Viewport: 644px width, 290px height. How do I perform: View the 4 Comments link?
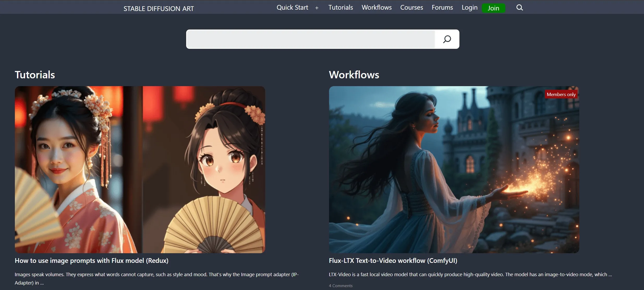click(341, 286)
